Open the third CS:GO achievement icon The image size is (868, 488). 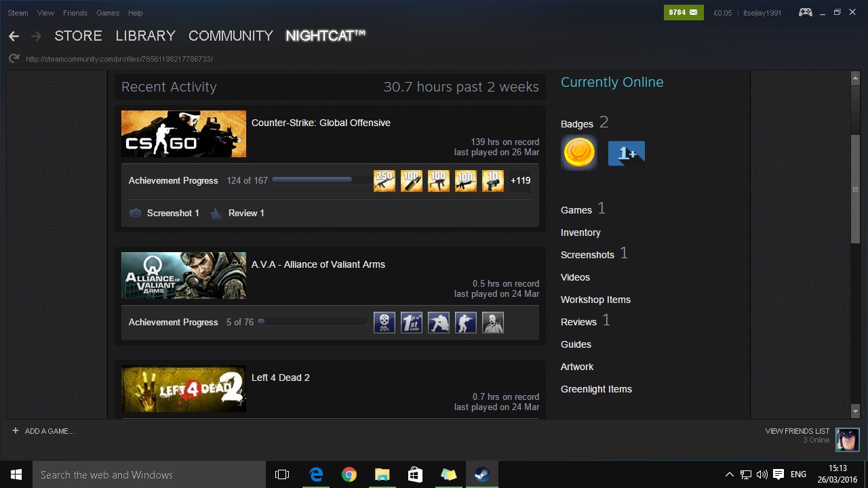tap(439, 181)
